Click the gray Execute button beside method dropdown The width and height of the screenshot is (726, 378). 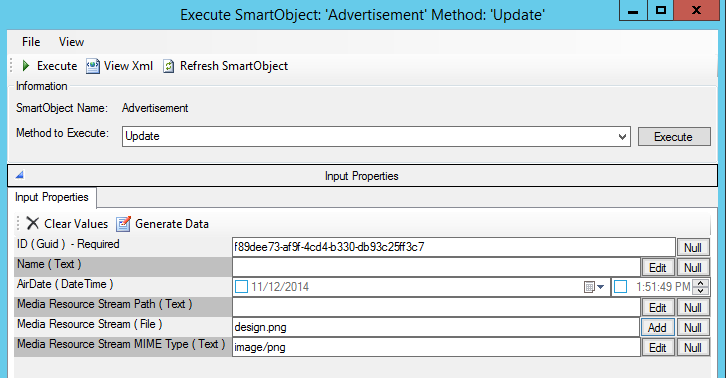click(x=674, y=137)
